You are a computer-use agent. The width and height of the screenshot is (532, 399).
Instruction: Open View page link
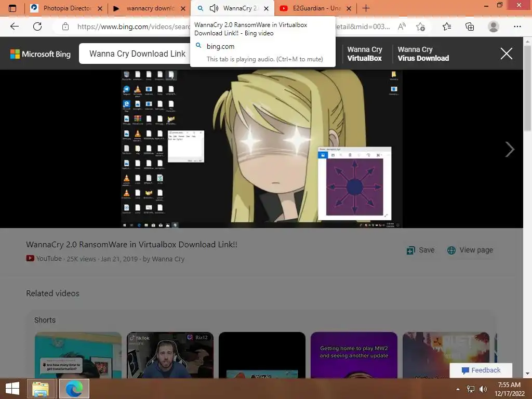470,250
